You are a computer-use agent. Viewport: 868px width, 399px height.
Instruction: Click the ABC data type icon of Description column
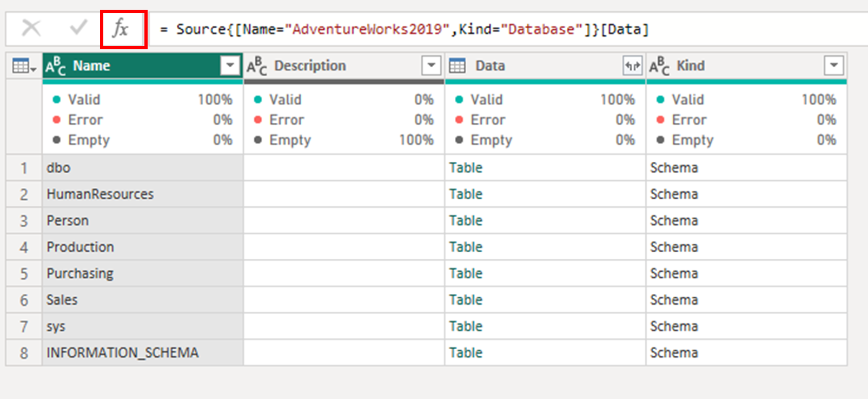pyautogui.click(x=257, y=66)
